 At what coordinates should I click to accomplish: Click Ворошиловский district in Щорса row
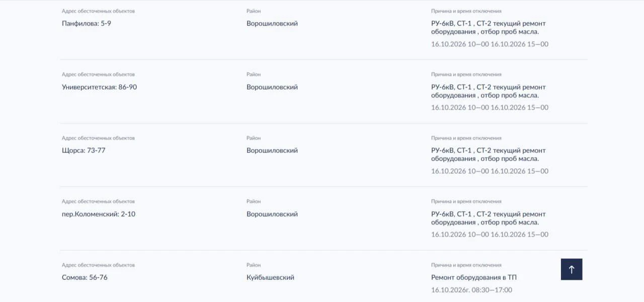point(272,150)
